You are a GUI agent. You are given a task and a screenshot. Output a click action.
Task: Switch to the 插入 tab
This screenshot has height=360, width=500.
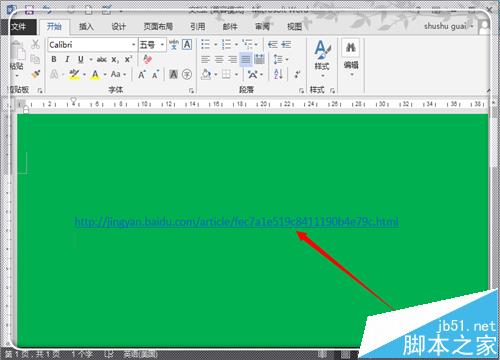86,26
